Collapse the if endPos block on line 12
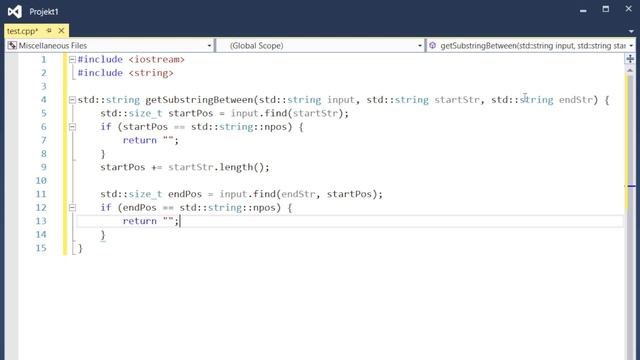This screenshot has height=360, width=640. pyautogui.click(x=72, y=208)
